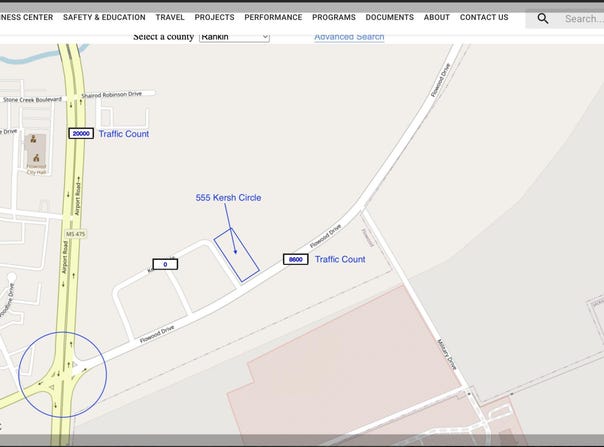Screen dimensions: 604x447
Task: Click the Shairod Robinson Drive label
Action: (112, 94)
